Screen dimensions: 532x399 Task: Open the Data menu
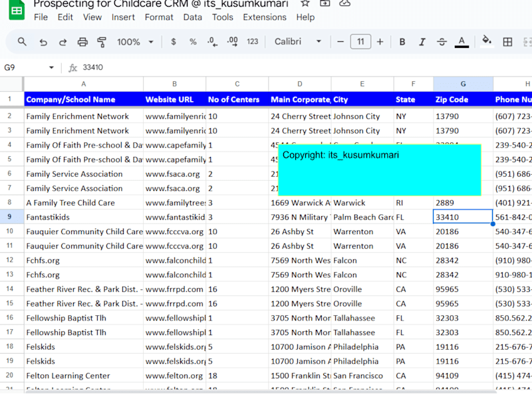click(x=193, y=17)
